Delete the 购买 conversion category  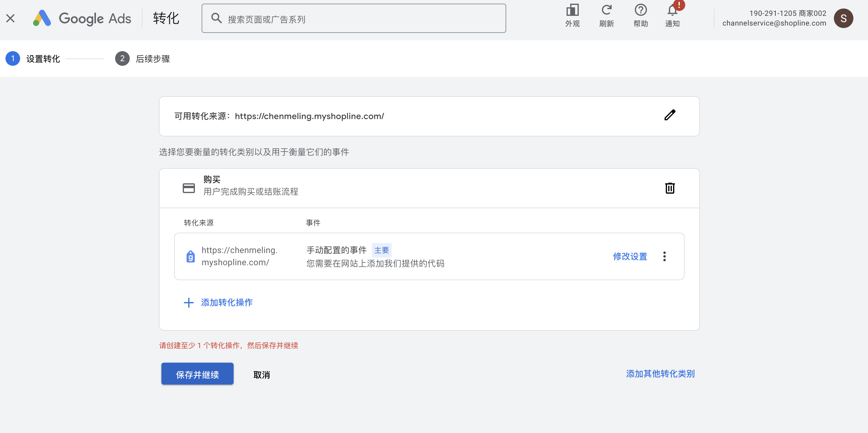pyautogui.click(x=670, y=188)
